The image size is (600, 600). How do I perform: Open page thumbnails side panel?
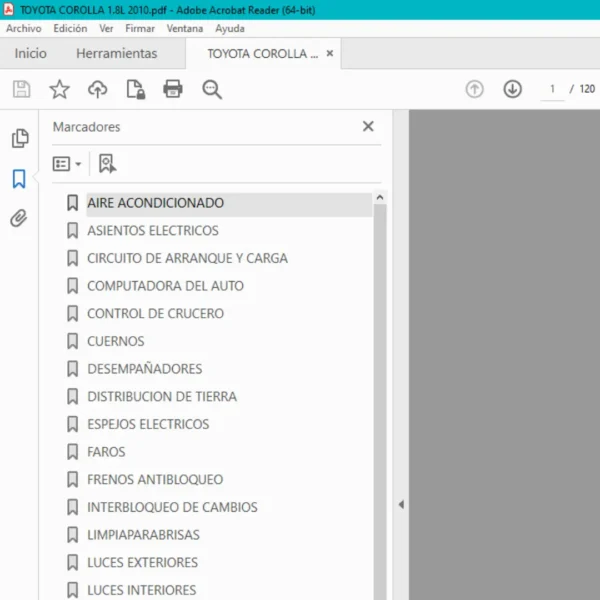[19, 138]
